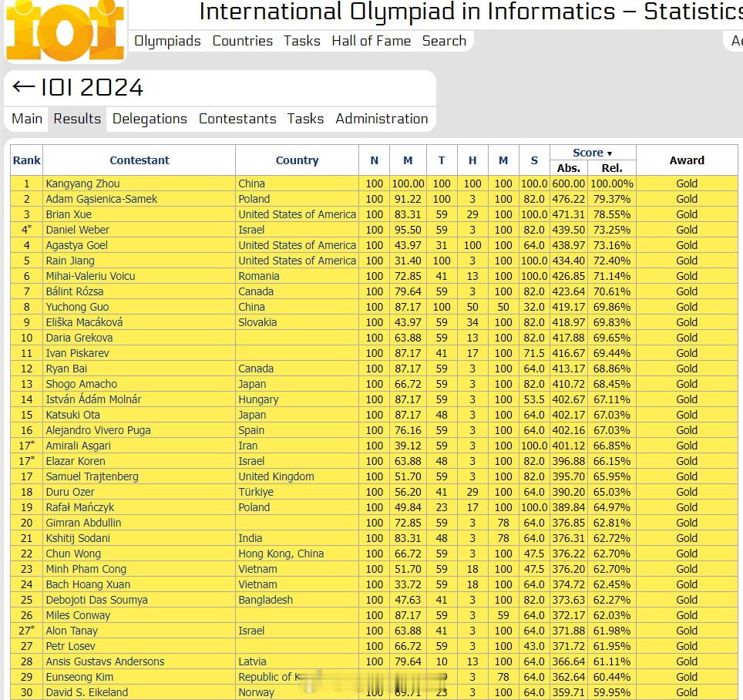Click the S task column header
The image size is (743, 700).
(x=534, y=160)
